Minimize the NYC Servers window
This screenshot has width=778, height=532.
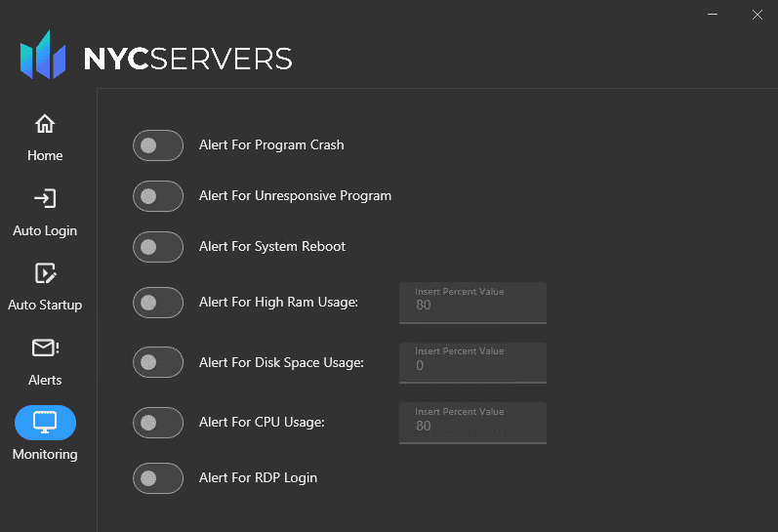coord(713,15)
